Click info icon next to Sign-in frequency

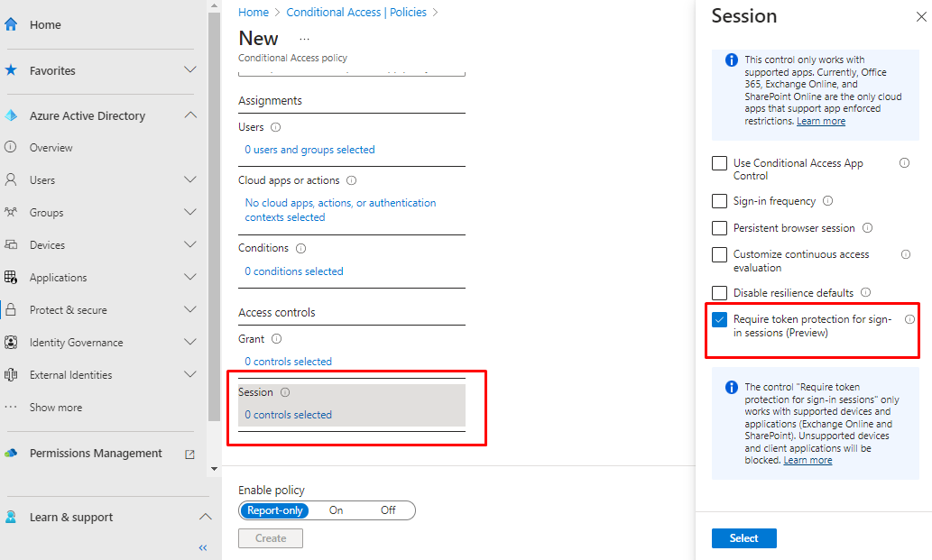(x=827, y=201)
